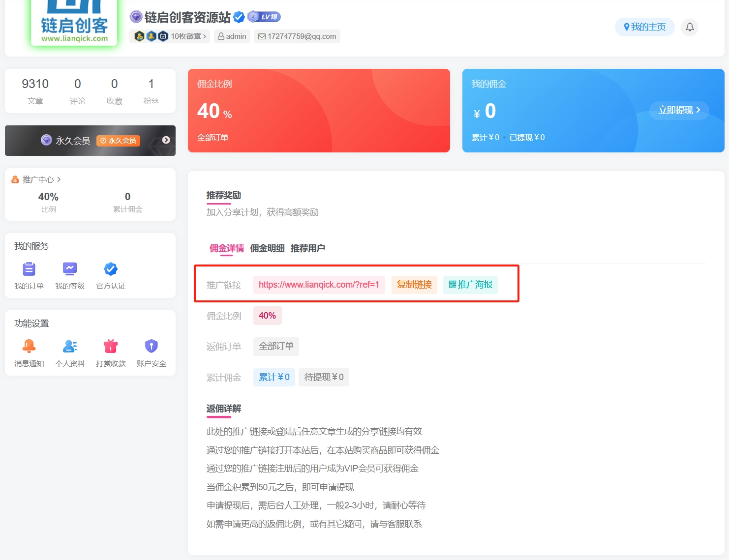This screenshot has height=560, width=729.
Task: Open the 我的主页 button
Action: coord(645,27)
